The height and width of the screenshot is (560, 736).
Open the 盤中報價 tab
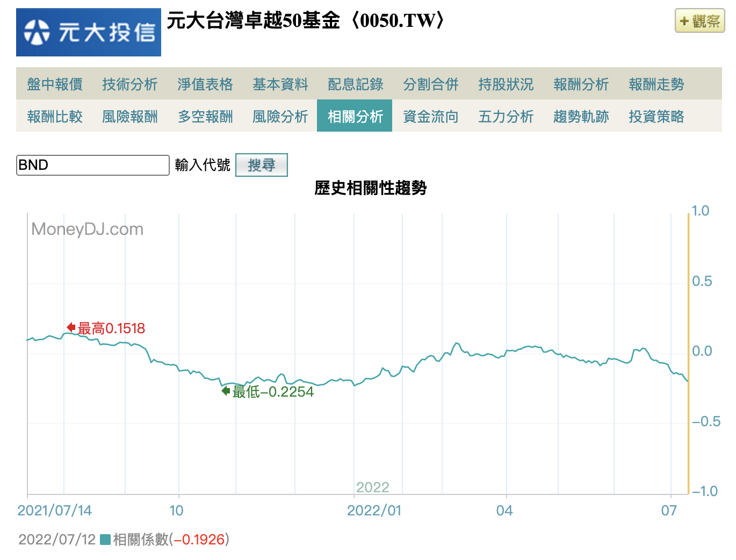click(x=55, y=84)
